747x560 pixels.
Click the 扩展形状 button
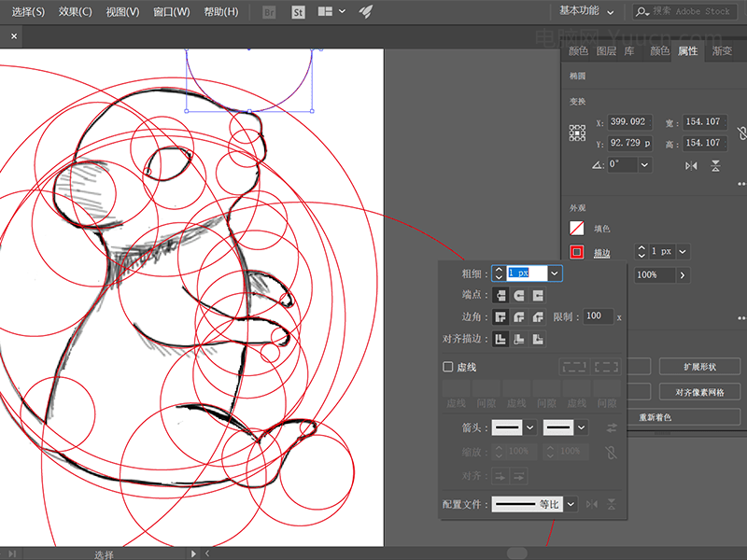699,367
